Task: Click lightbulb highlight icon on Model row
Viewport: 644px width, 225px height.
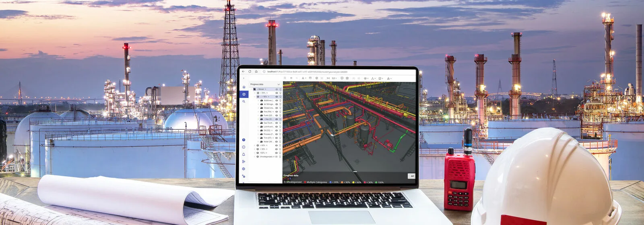Action: click(x=281, y=89)
